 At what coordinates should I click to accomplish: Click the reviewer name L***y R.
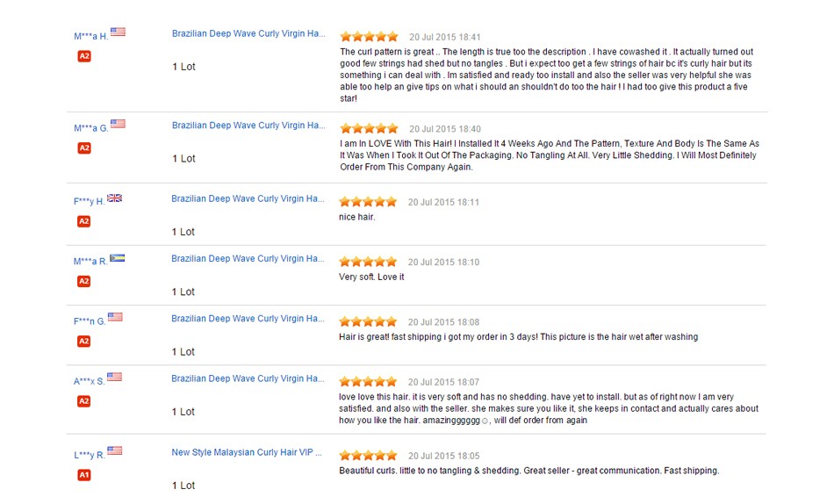(90, 456)
